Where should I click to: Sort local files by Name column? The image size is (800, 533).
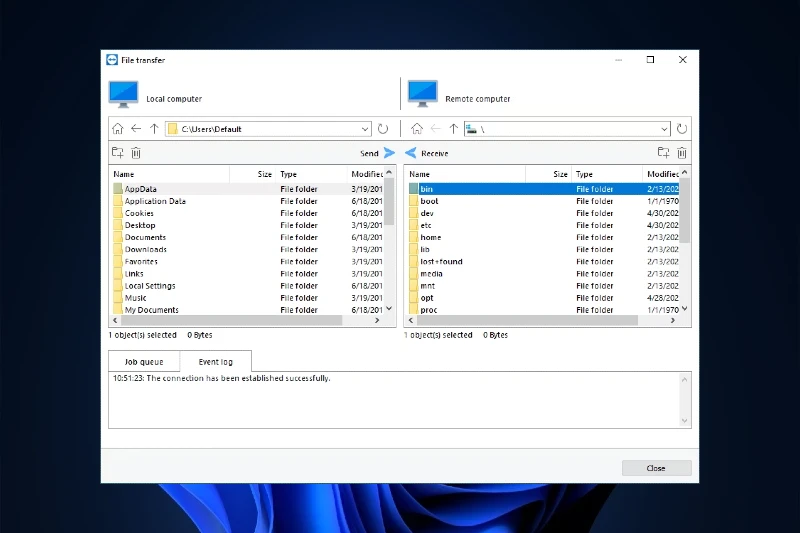(x=169, y=174)
